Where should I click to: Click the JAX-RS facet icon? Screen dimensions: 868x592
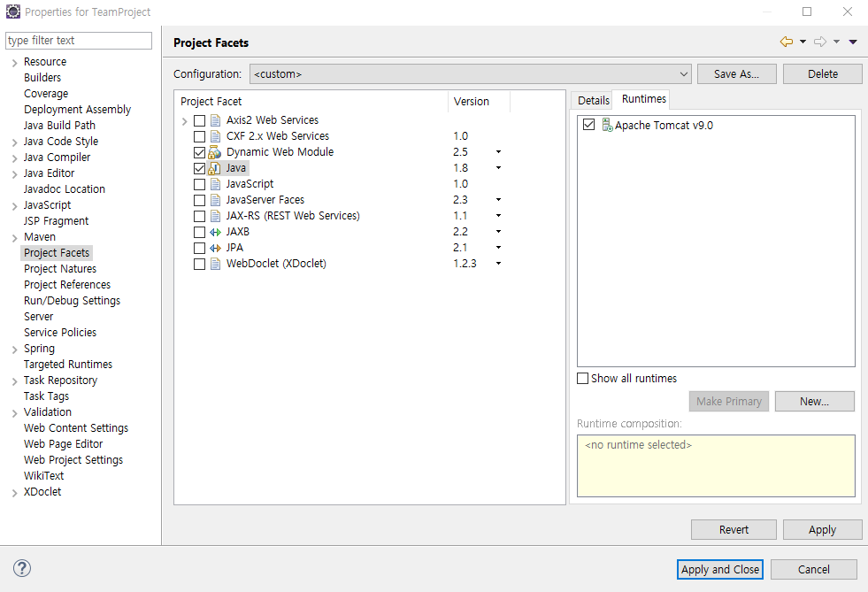(x=215, y=216)
